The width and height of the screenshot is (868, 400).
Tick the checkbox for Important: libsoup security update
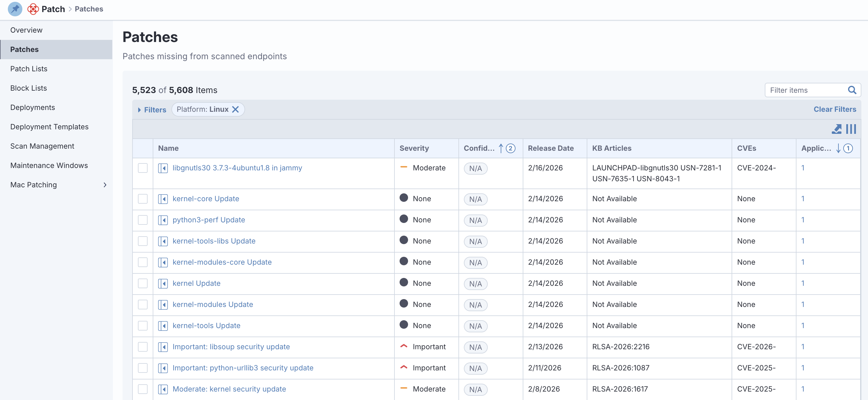pos(143,347)
